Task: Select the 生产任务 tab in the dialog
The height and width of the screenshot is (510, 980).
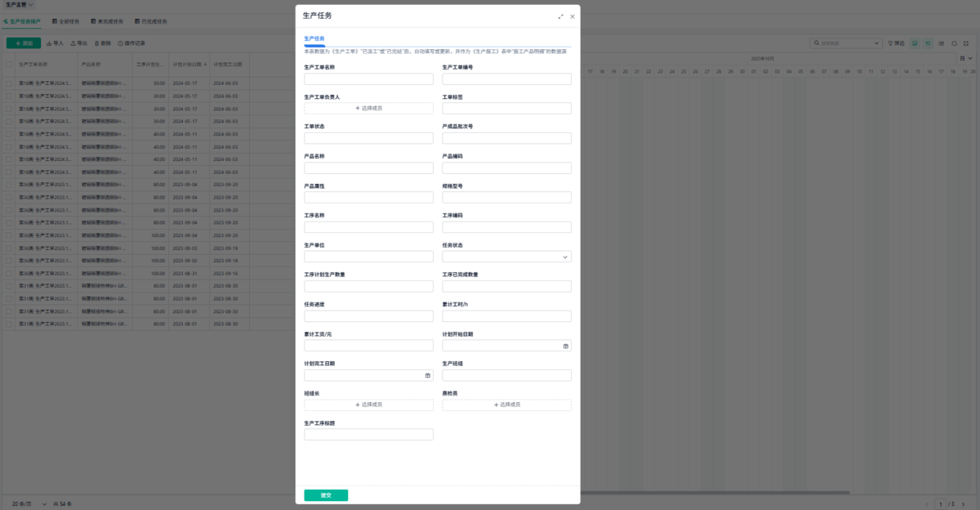Action: coord(314,38)
